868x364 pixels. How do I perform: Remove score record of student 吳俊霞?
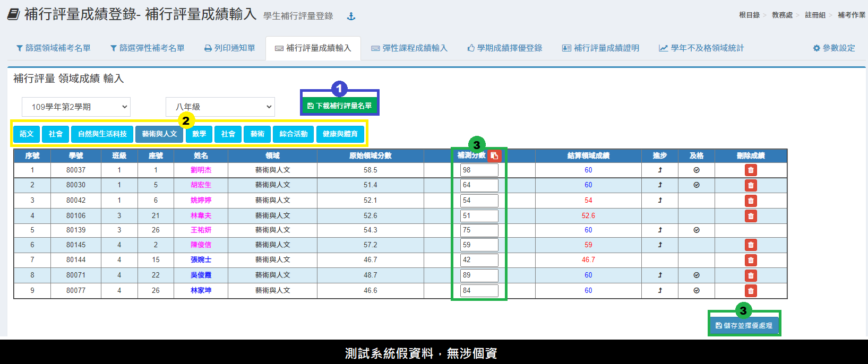750,275
